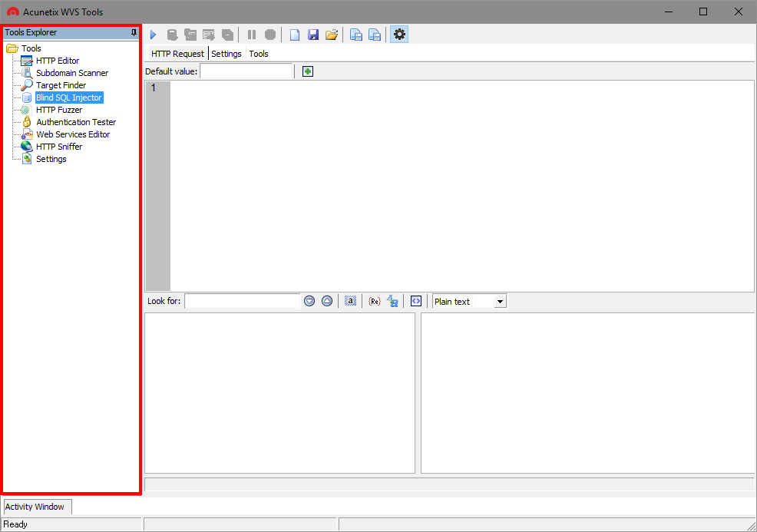Image resolution: width=757 pixels, height=532 pixels.
Task: Click into the Default value field
Action: tap(246, 71)
